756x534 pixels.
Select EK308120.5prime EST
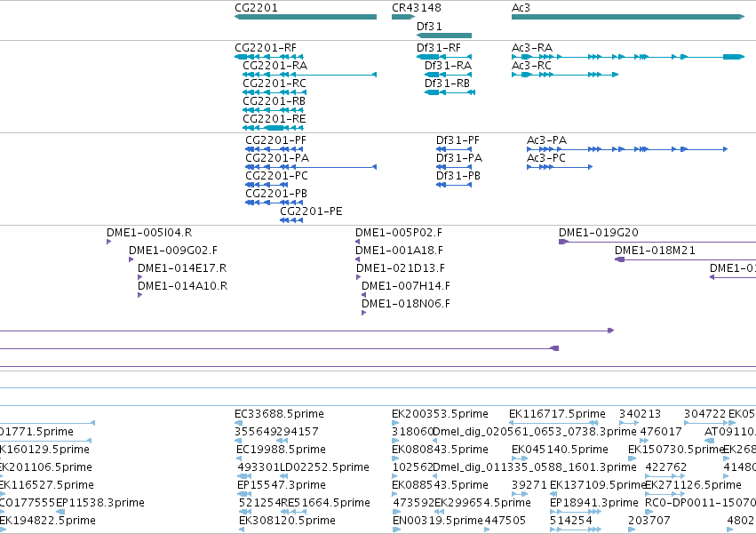pos(242,530)
